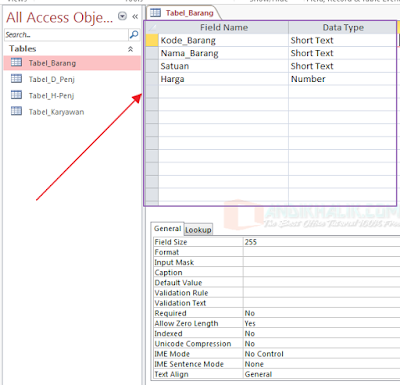Collapse the navigation pane with the shutter arrows
Screen dimensions: 400x385
click(x=135, y=16)
